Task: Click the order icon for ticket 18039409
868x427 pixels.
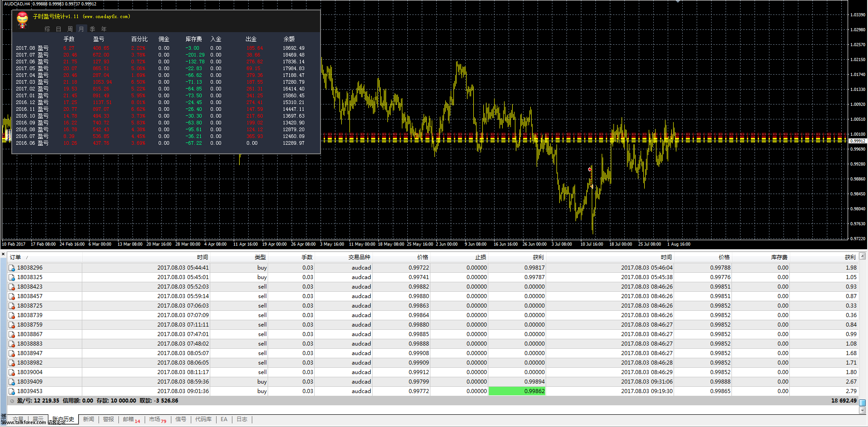Action: [12, 382]
